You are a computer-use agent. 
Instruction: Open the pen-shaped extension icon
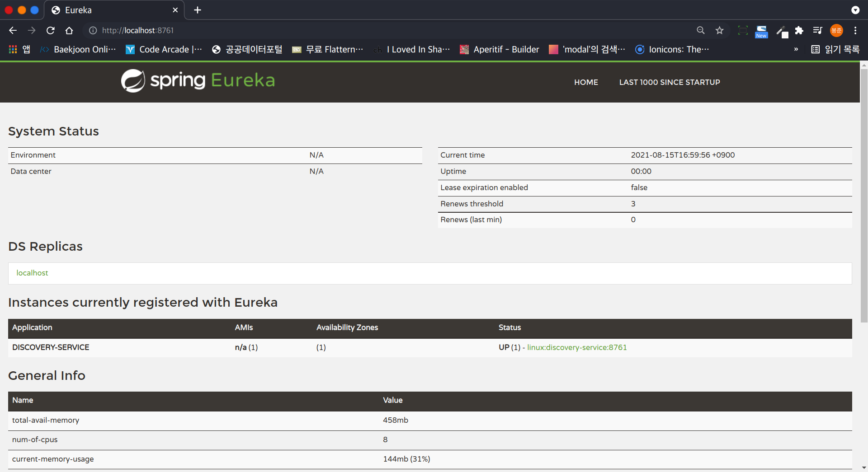click(782, 31)
